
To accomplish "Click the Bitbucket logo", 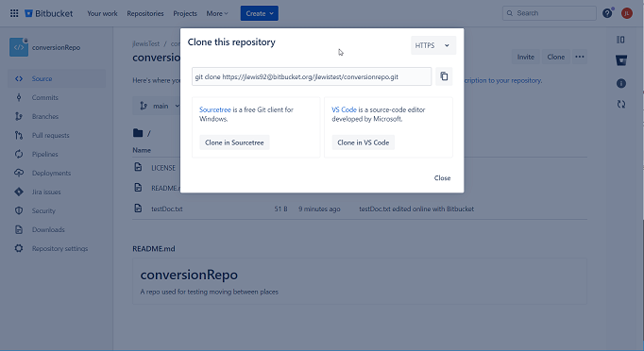I will (x=49, y=13).
